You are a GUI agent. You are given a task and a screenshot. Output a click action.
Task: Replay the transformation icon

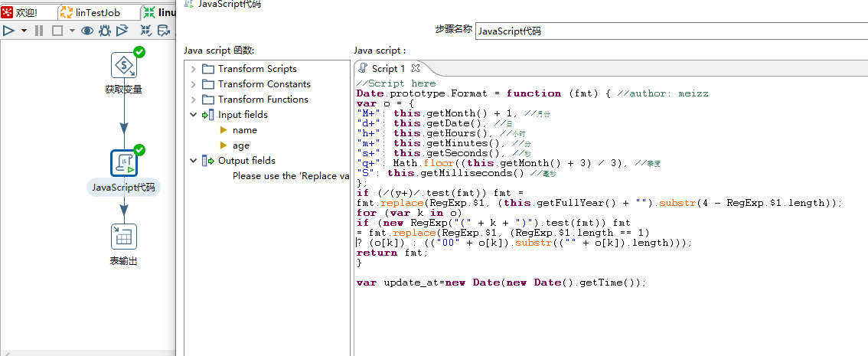point(122,31)
